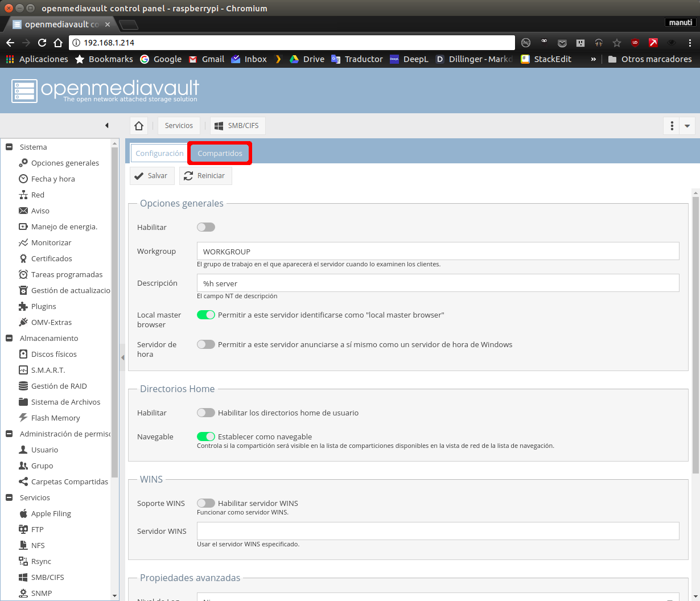
Task: Switch to the Configuración tab
Action: [x=159, y=154]
